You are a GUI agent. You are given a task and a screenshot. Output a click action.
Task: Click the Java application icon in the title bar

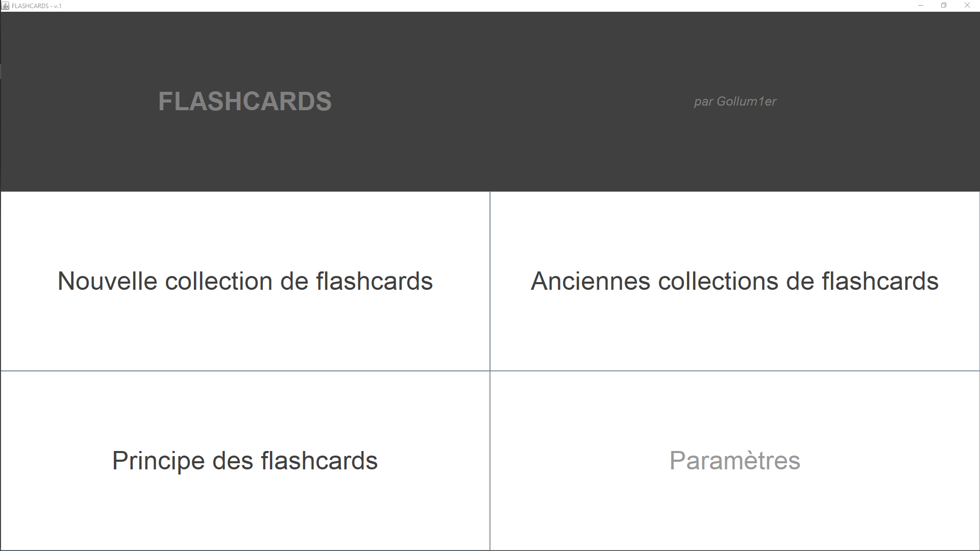point(5,6)
